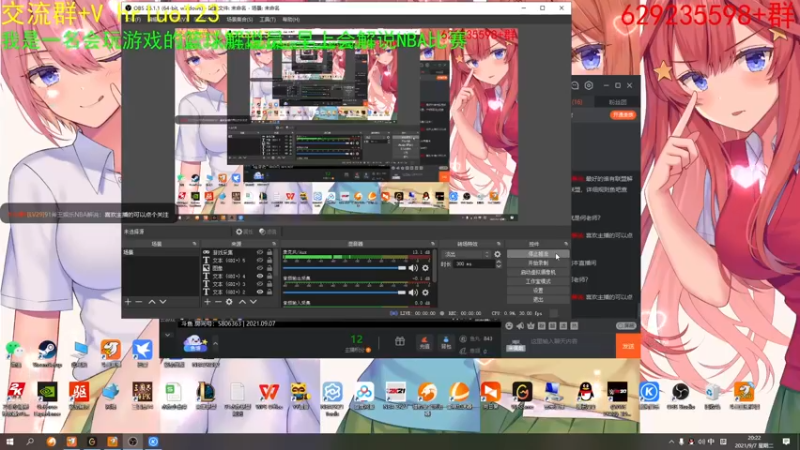Image resolution: width=800 pixels, height=450 pixels.
Task: Click the Stop Streaming button in Controls
Action: coord(538,254)
